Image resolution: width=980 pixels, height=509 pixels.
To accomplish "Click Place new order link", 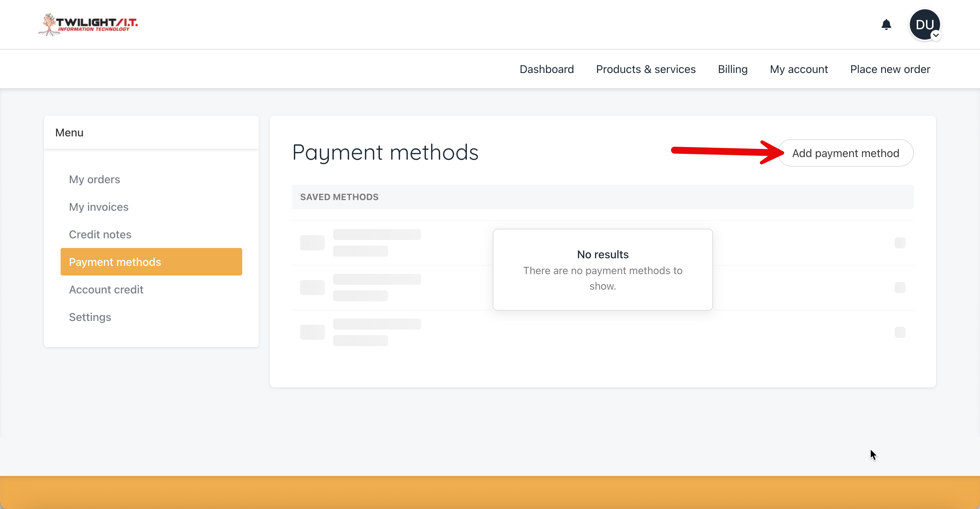I will (x=890, y=69).
